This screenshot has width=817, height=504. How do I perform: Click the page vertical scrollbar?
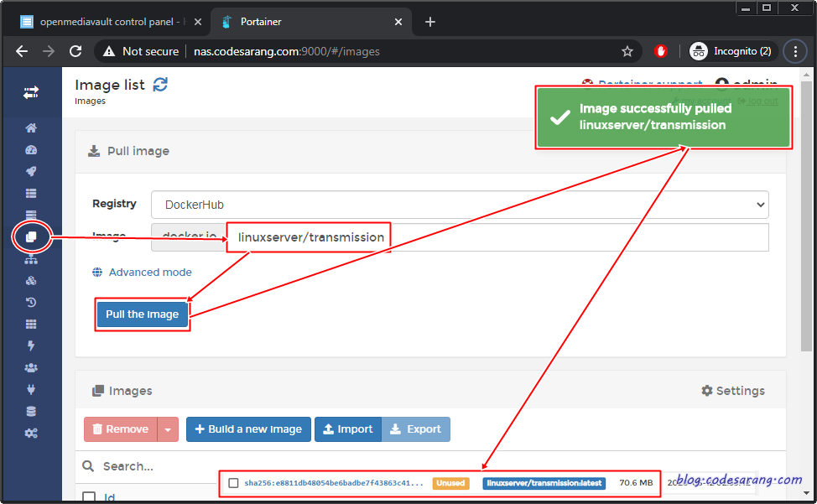[806, 216]
